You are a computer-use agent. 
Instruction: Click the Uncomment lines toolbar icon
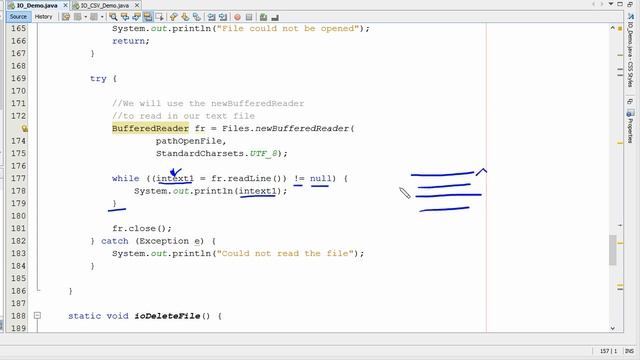click(275, 17)
